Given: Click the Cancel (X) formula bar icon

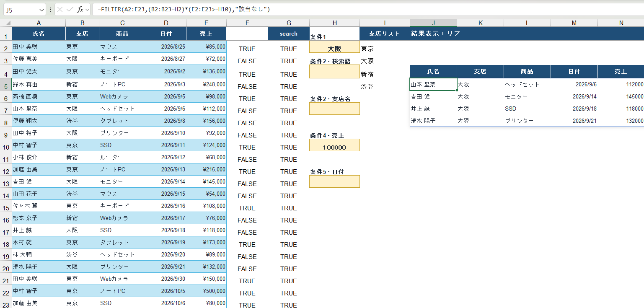Looking at the screenshot, I should click(x=60, y=9).
